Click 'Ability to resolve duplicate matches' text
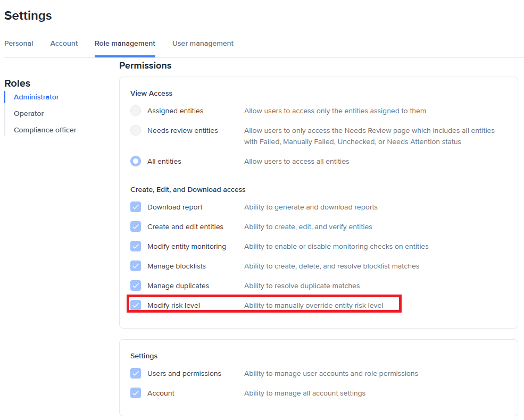524x420 pixels. [x=302, y=286]
